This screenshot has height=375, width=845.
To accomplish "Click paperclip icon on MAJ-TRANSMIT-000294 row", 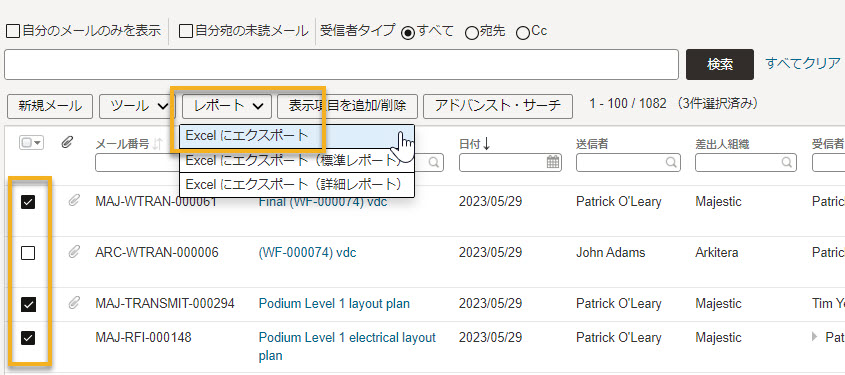I will pos(74,303).
